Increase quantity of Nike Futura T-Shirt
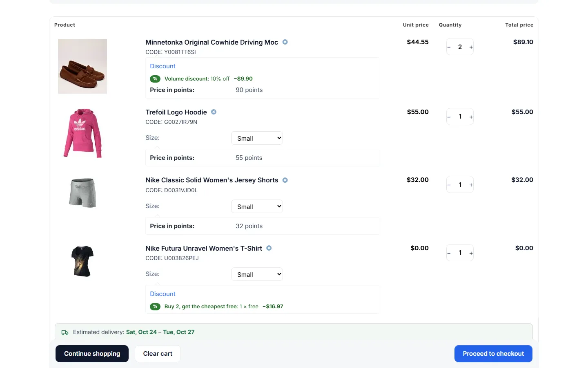This screenshot has height=368, width=588. click(x=471, y=253)
